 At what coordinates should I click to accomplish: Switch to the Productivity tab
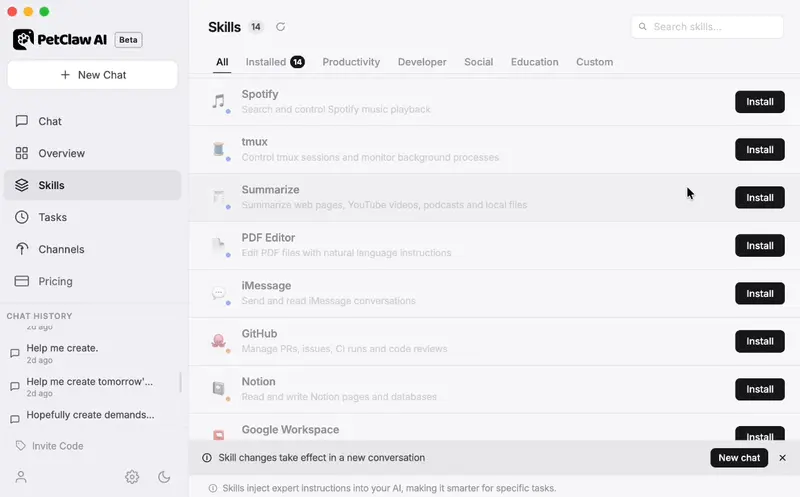pos(351,62)
